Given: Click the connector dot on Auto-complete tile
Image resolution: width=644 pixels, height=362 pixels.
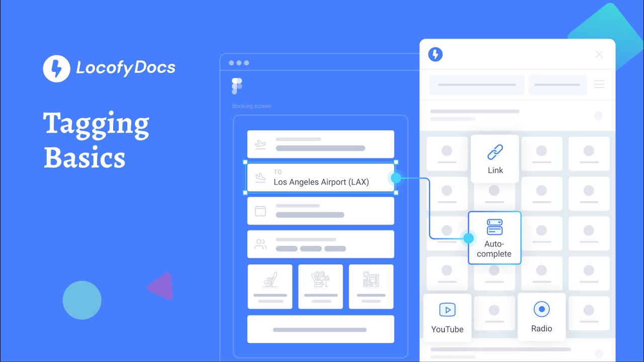Looking at the screenshot, I should 468,238.
